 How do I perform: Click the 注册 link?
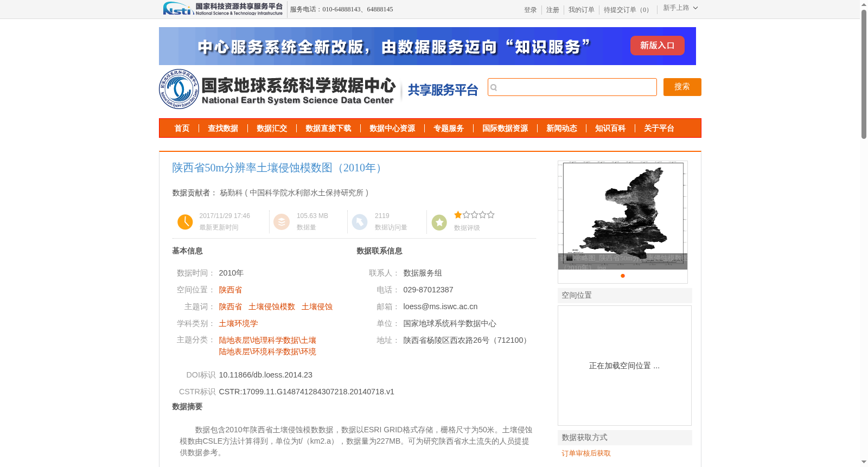click(x=552, y=10)
